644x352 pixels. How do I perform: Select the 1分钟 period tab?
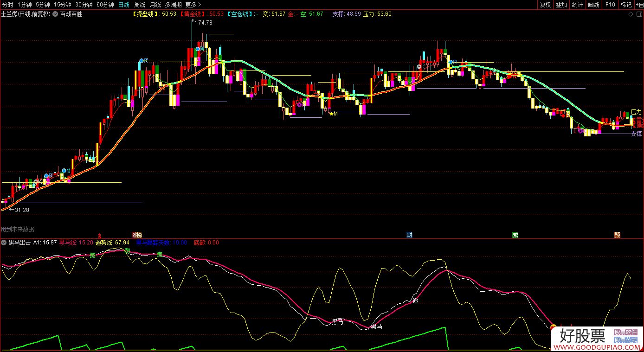[24, 5]
